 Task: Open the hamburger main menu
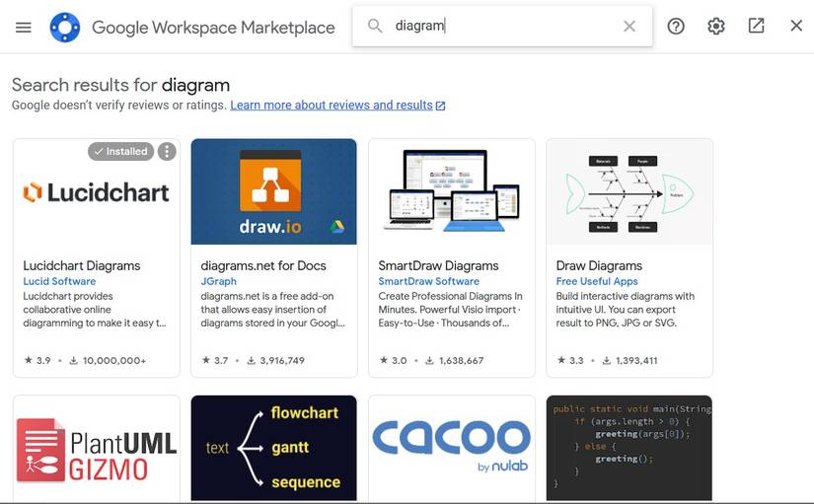coord(24,27)
